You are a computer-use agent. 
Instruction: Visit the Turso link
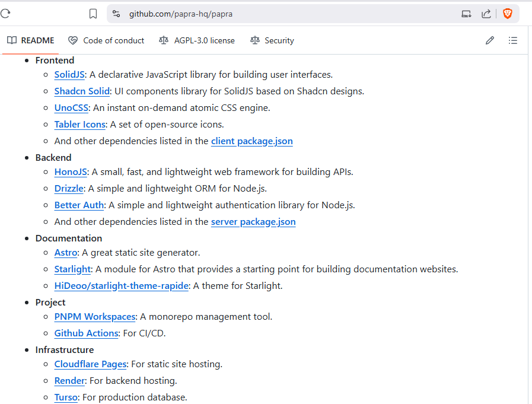[x=66, y=397]
